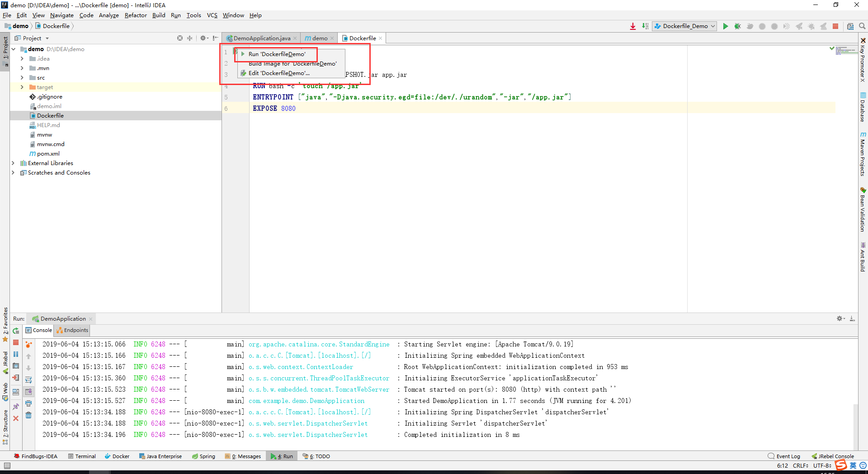Restore layout icon in Run panel

(x=16, y=392)
